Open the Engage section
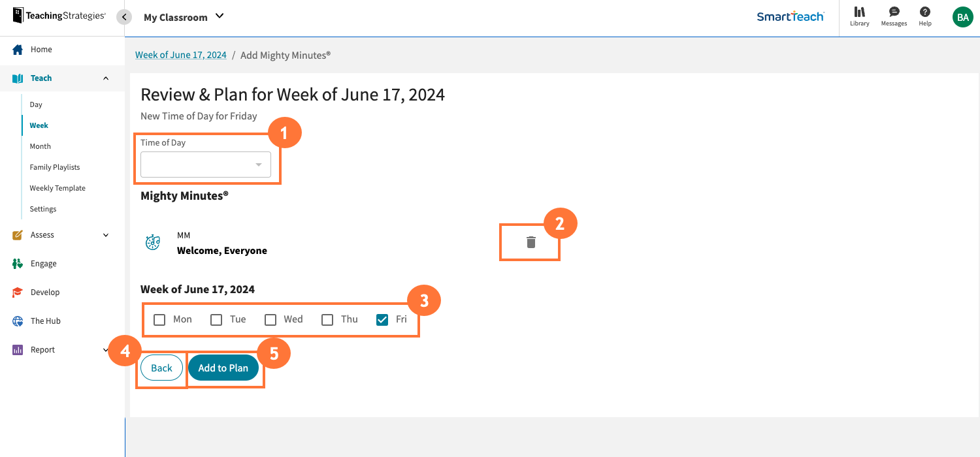Image resolution: width=980 pixels, height=457 pixels. point(42,263)
